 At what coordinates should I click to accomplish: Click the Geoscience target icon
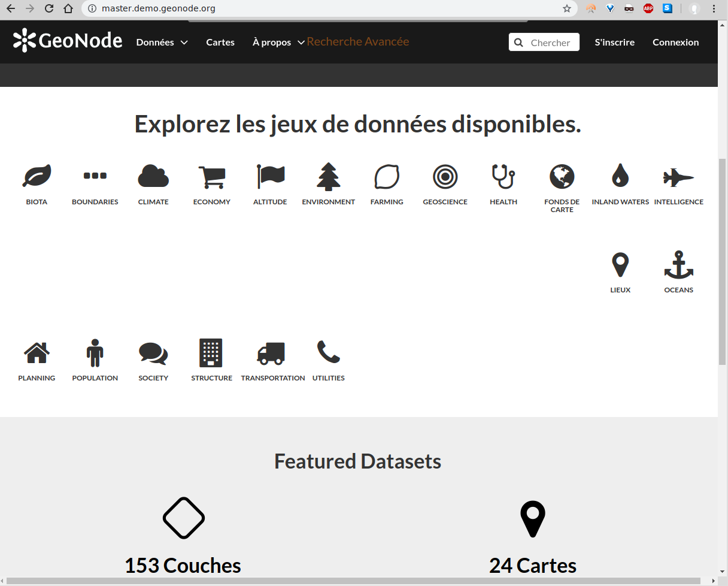(x=445, y=177)
